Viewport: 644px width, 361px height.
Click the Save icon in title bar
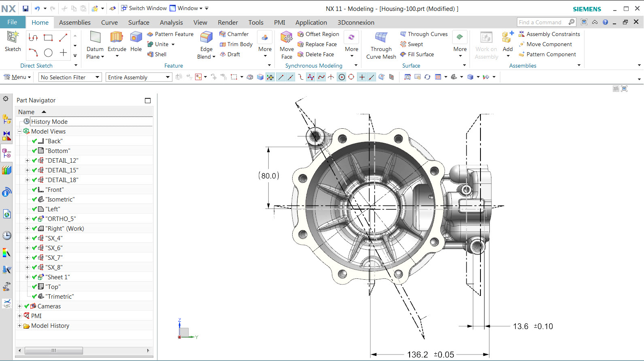coord(26,8)
